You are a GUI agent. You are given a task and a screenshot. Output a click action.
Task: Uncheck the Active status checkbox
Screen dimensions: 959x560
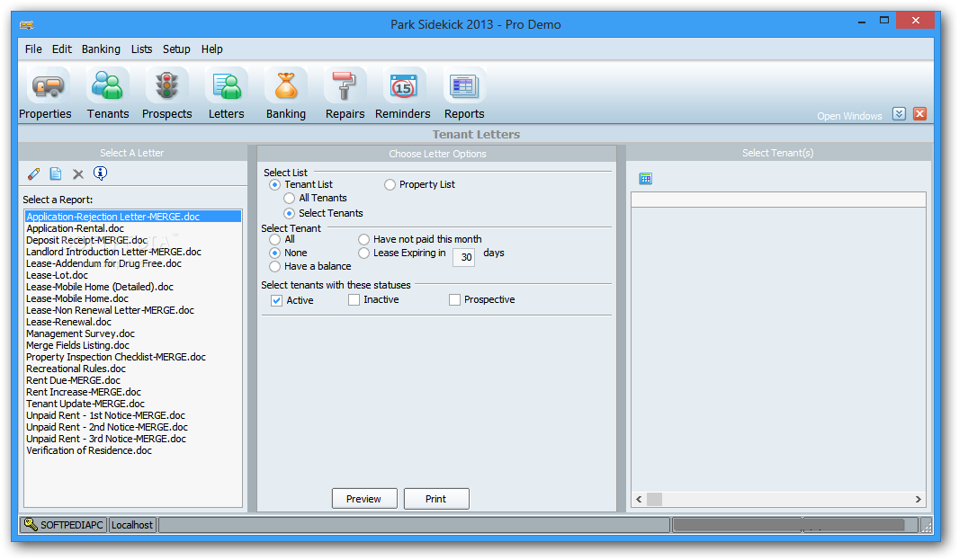pyautogui.click(x=277, y=301)
